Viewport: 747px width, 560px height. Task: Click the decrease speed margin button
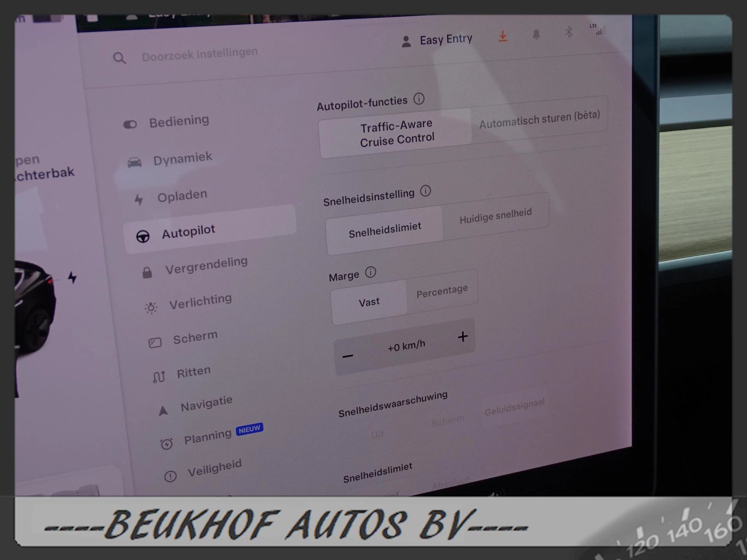(x=347, y=353)
